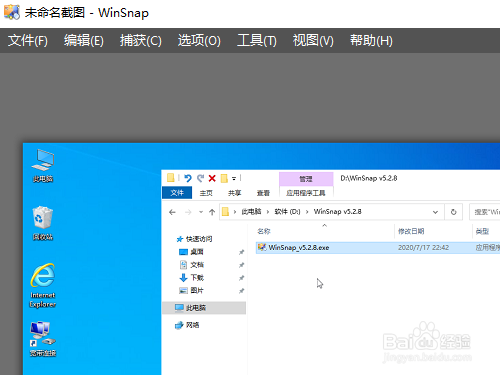This screenshot has width=500, height=375.
Task: Click the pin icon next to 图片
Action: pyautogui.click(x=241, y=291)
